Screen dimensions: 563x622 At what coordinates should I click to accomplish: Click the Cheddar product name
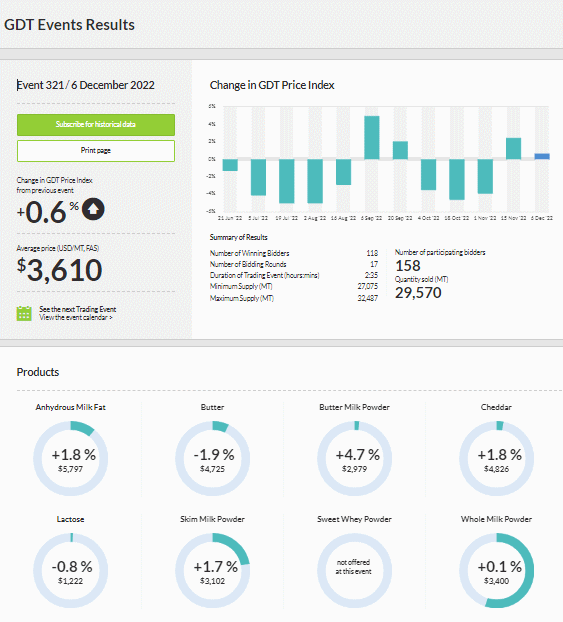pos(496,407)
